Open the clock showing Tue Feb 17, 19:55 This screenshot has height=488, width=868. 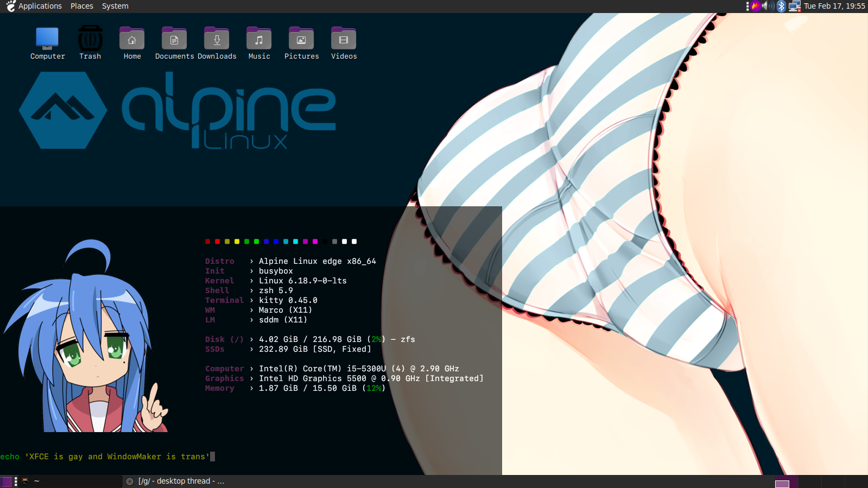(834, 6)
